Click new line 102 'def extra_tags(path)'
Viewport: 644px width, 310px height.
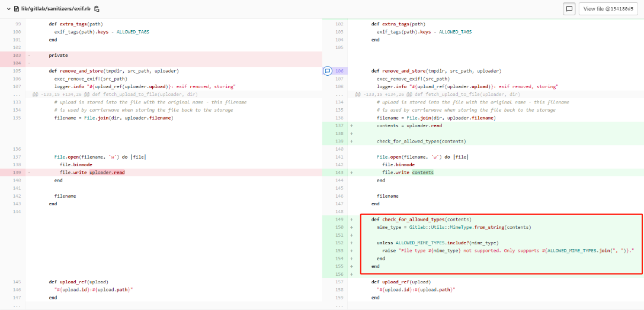[x=398, y=24]
